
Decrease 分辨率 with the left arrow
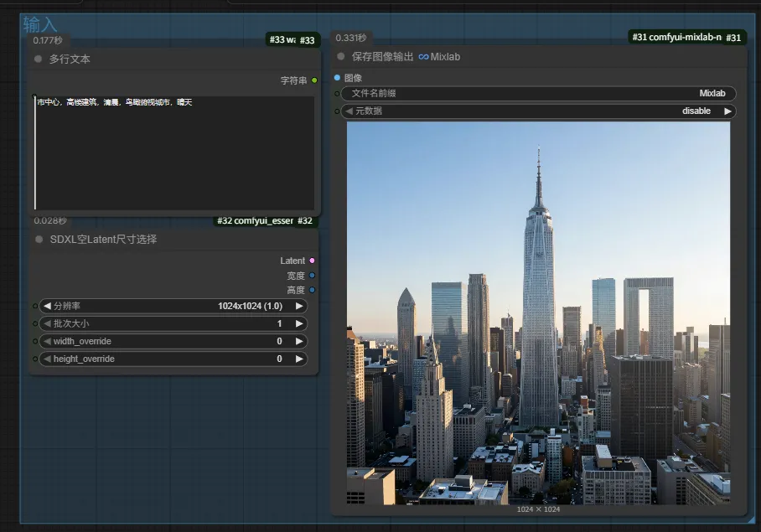point(47,306)
